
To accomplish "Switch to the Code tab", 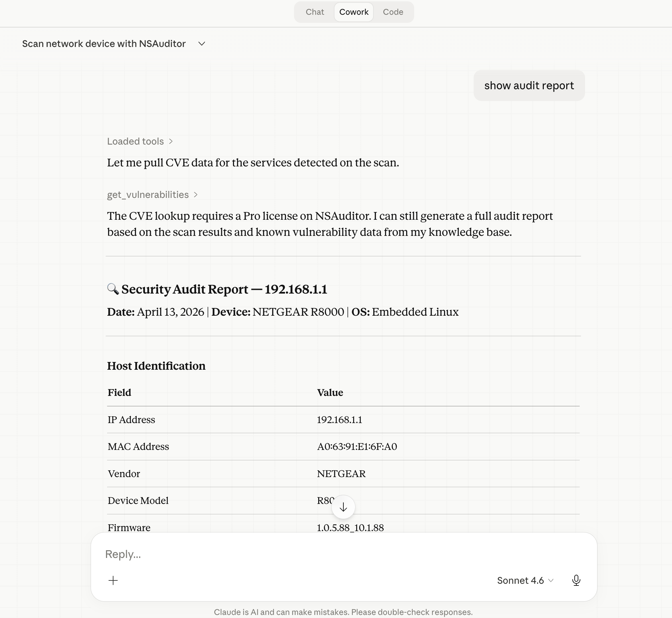I will 393,12.
